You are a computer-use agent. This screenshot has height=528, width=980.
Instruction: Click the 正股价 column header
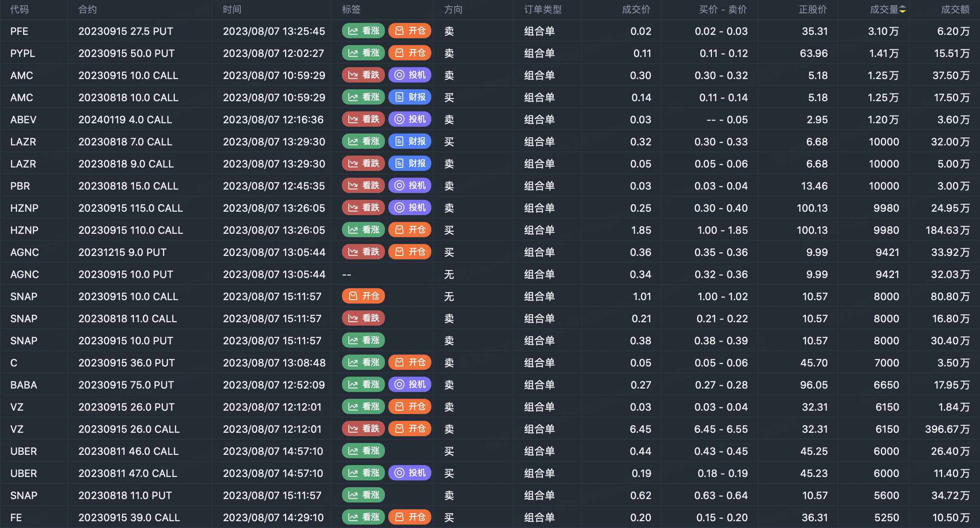point(813,9)
